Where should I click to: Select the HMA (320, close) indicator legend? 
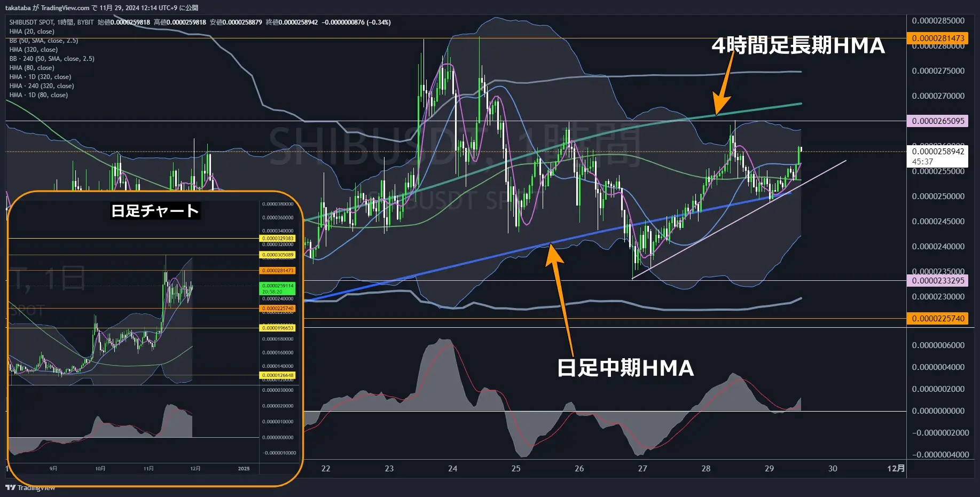(33, 50)
